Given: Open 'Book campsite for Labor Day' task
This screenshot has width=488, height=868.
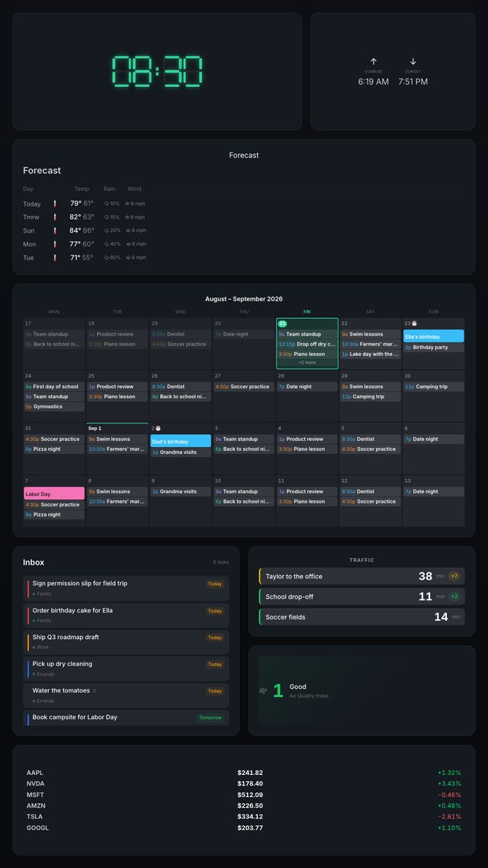Looking at the screenshot, I should (126, 718).
